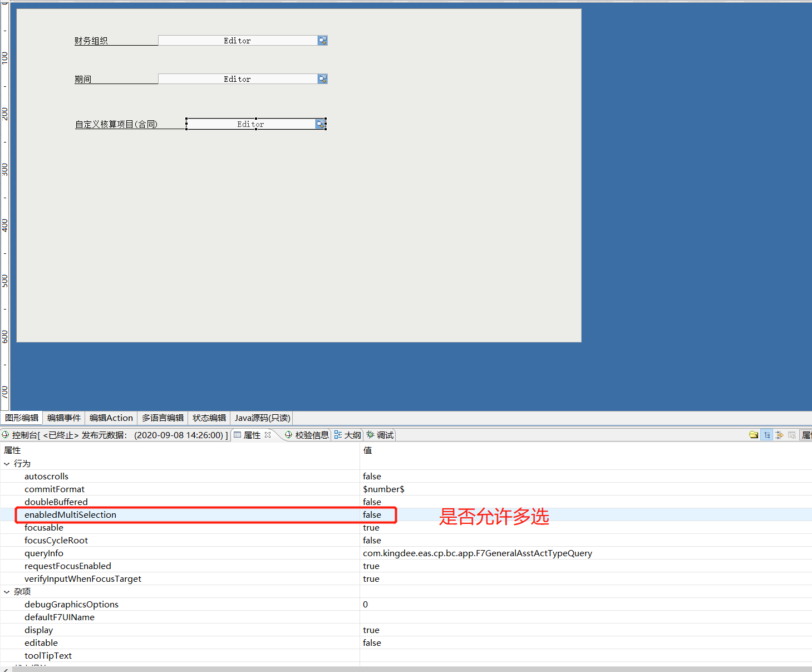Click the bug icon on the 调试 tab
The width and height of the screenshot is (812, 672).
371,435
